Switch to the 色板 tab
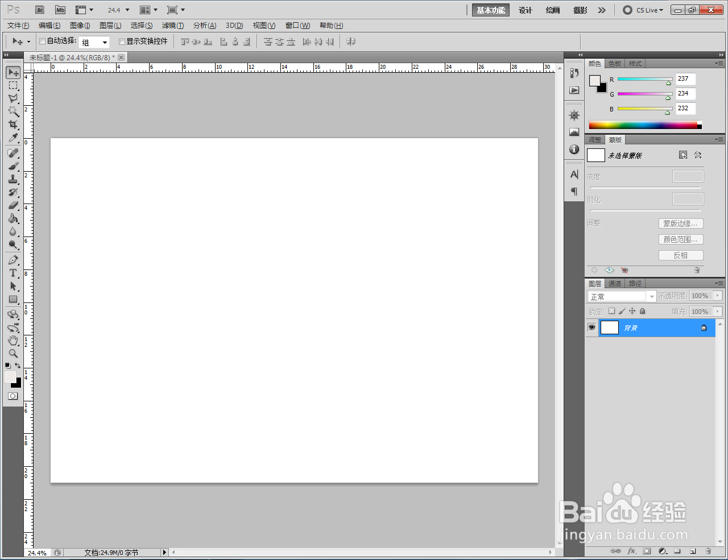The height and width of the screenshot is (560, 728). coord(615,64)
